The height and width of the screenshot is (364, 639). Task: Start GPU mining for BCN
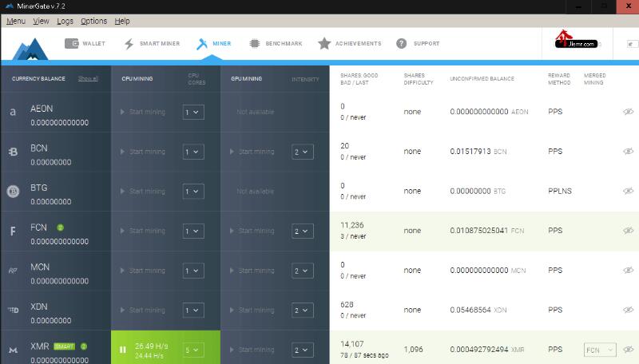pyautogui.click(x=252, y=152)
